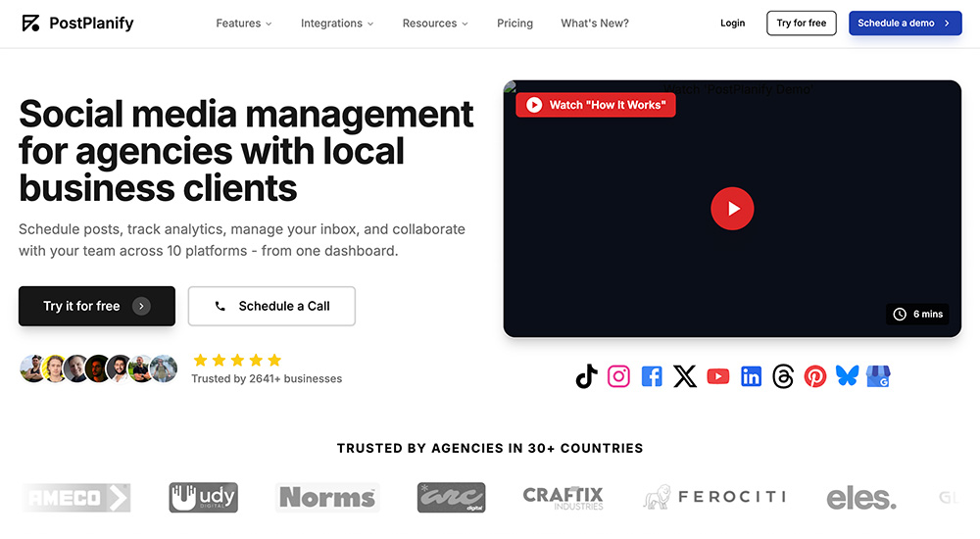Click first customer avatar in trusted row
The width and height of the screenshot is (980, 539).
32,368
